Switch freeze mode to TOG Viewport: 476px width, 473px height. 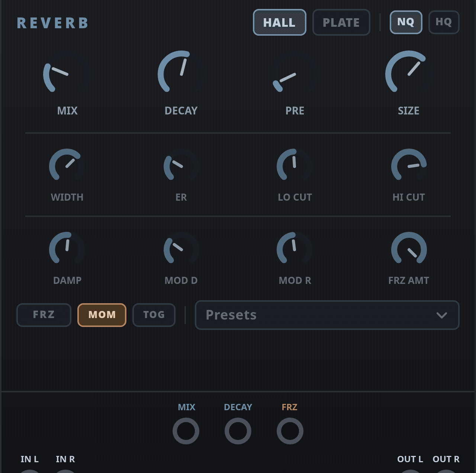click(154, 315)
